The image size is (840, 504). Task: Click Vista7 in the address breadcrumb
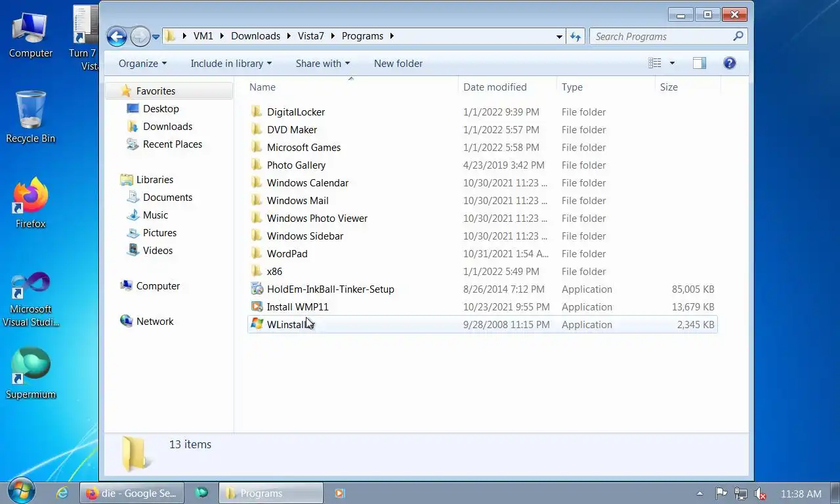pos(312,36)
